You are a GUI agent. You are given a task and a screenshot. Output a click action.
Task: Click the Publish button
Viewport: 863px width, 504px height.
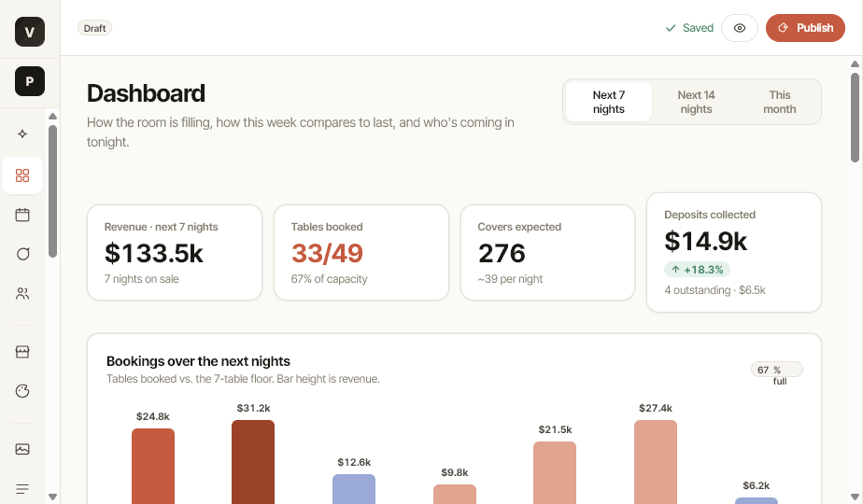coord(805,28)
